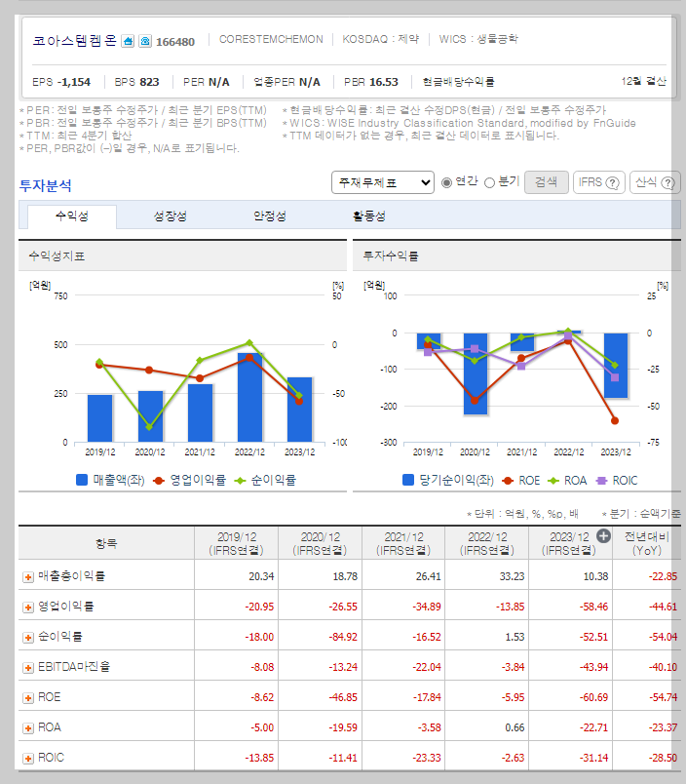686x784 pixels.
Task: Expand the ROIC row
Action: [x=28, y=759]
